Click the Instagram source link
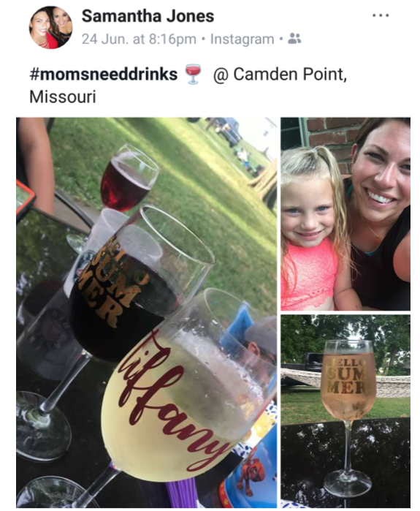Viewport: 420px width, 511px height. click(242, 39)
